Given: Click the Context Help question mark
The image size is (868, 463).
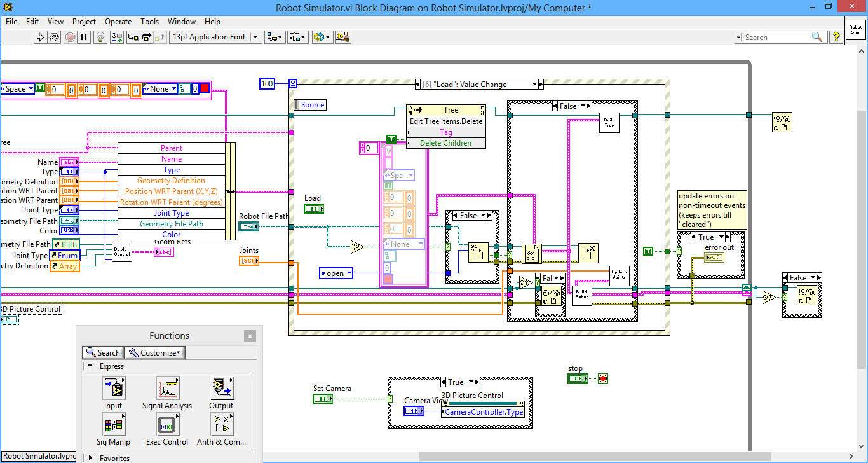Looking at the screenshot, I should click(x=836, y=37).
